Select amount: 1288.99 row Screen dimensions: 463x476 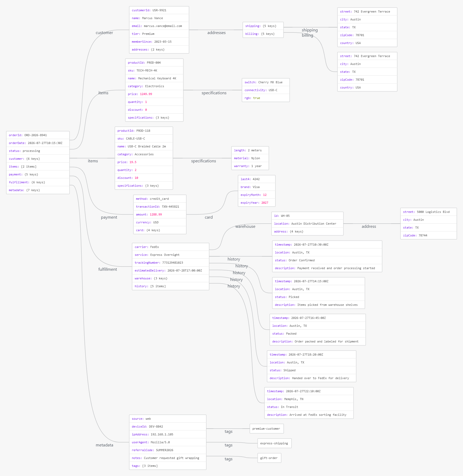click(160, 214)
